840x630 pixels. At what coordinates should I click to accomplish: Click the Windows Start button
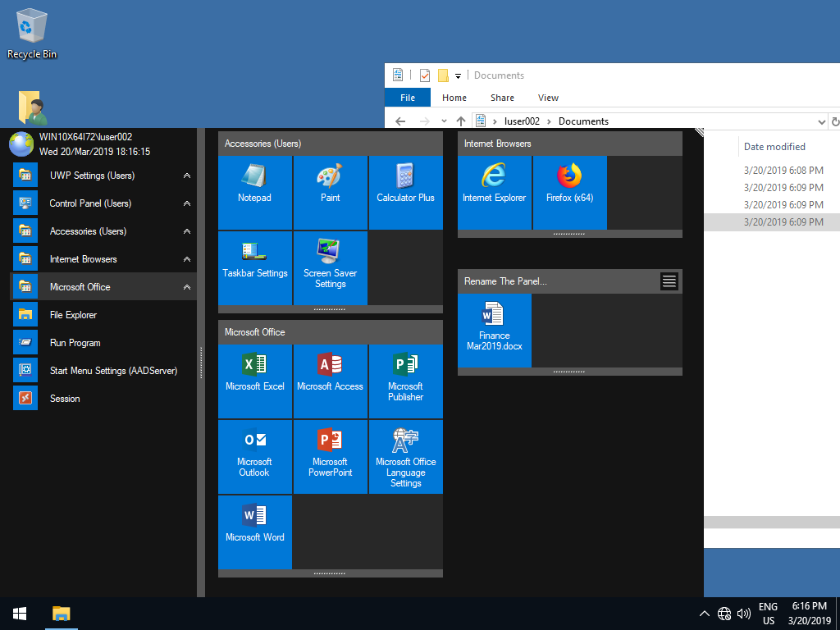20,614
